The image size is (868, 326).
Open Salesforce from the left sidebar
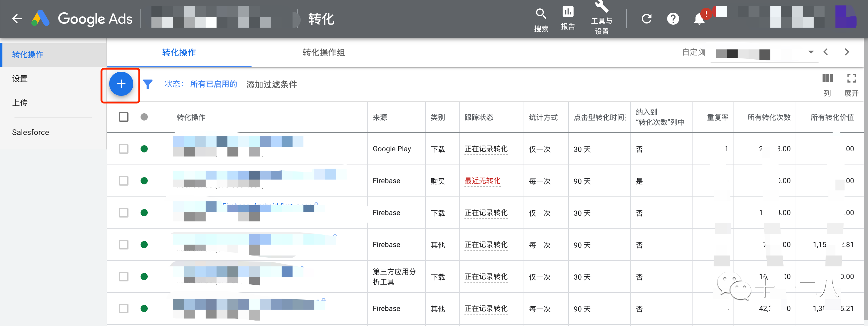click(x=30, y=132)
